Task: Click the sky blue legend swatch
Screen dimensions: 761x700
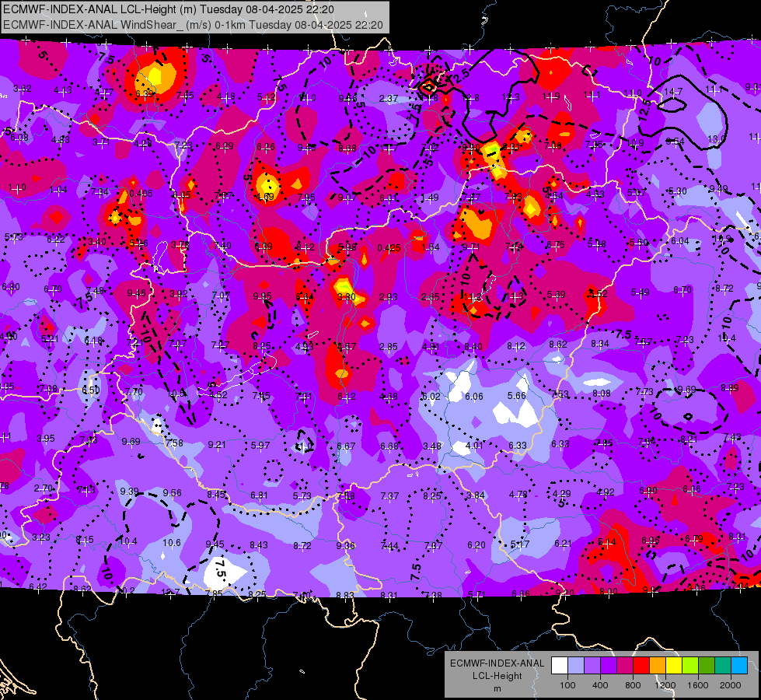Action: (x=739, y=666)
